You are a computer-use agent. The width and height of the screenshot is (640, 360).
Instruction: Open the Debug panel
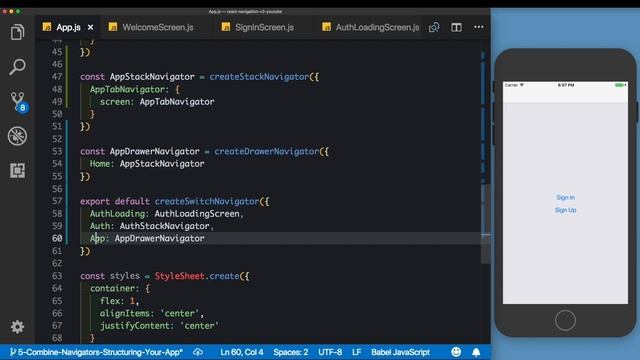(x=17, y=136)
